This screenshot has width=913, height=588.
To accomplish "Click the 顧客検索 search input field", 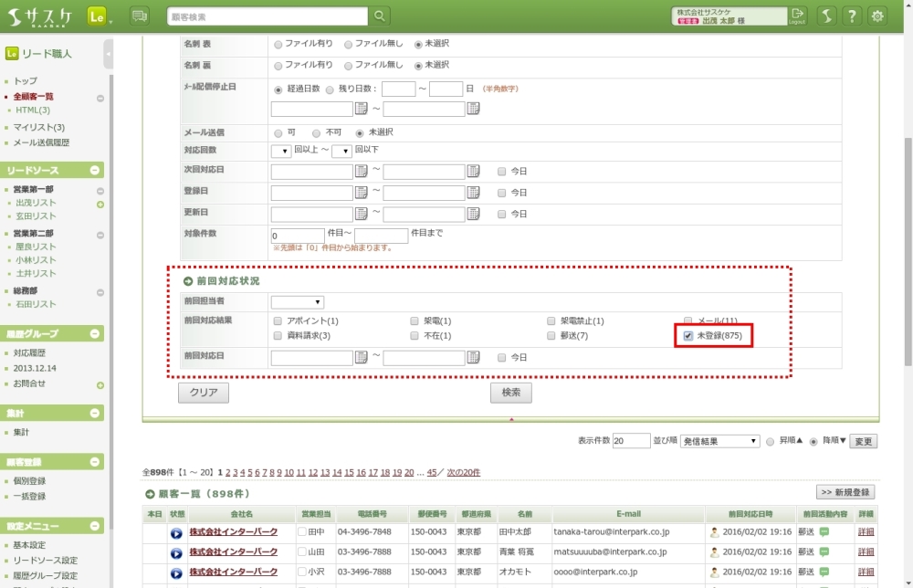I will click(x=268, y=16).
